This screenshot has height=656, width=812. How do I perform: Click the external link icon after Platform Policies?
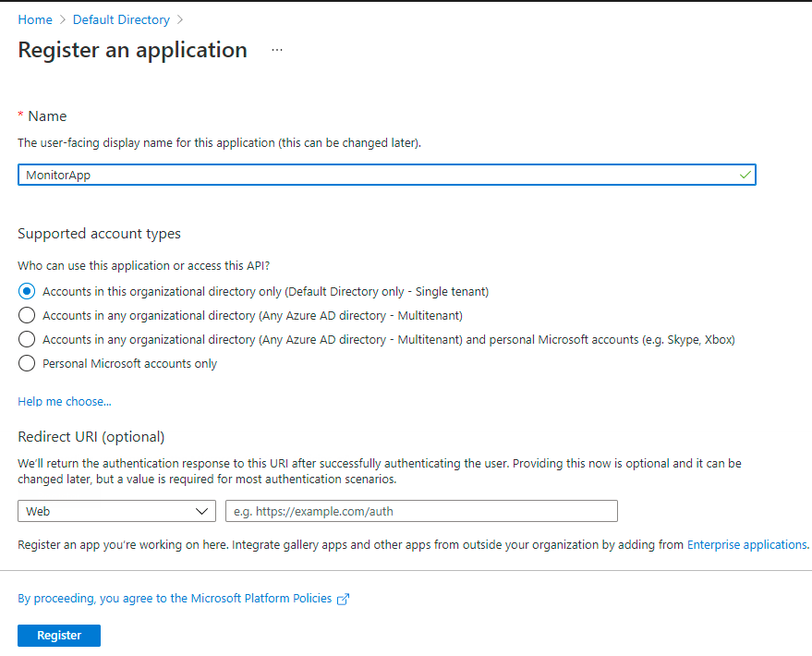point(344,599)
